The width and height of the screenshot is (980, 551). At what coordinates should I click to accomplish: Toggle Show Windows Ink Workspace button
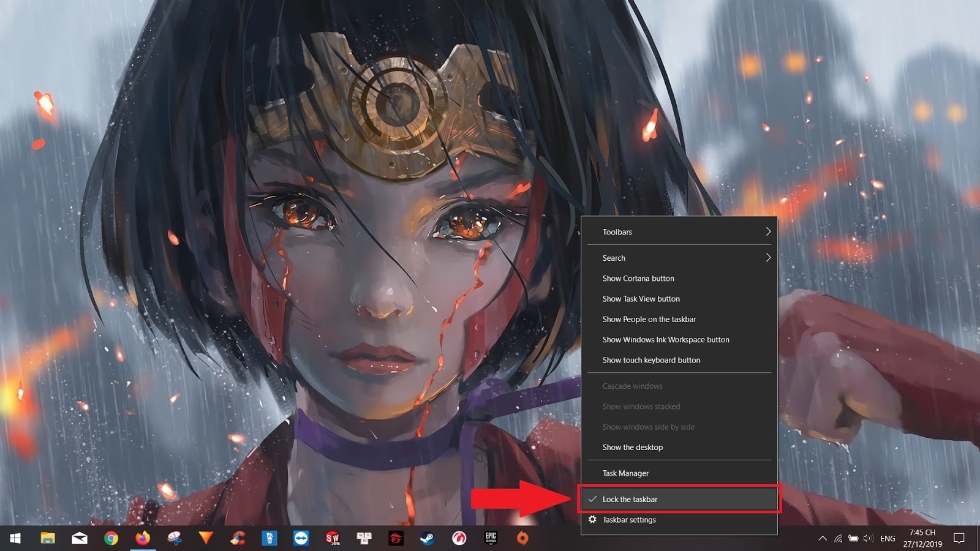click(x=679, y=340)
